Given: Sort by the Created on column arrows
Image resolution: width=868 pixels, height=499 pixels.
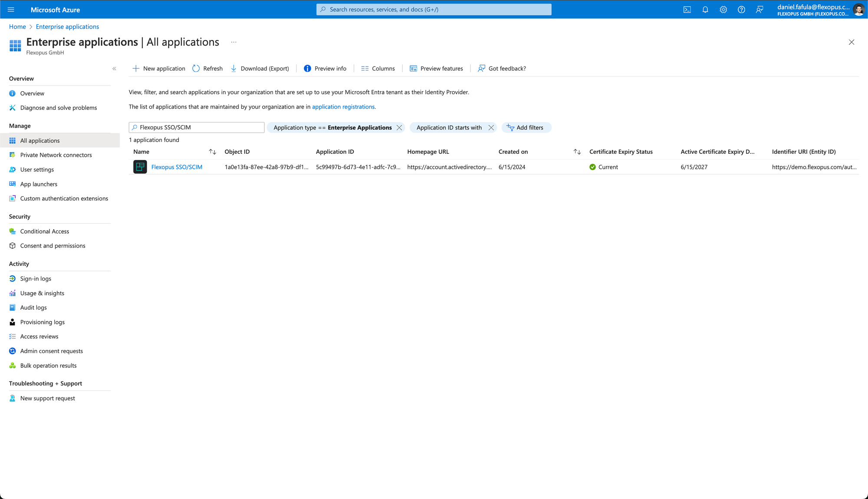Looking at the screenshot, I should (577, 152).
